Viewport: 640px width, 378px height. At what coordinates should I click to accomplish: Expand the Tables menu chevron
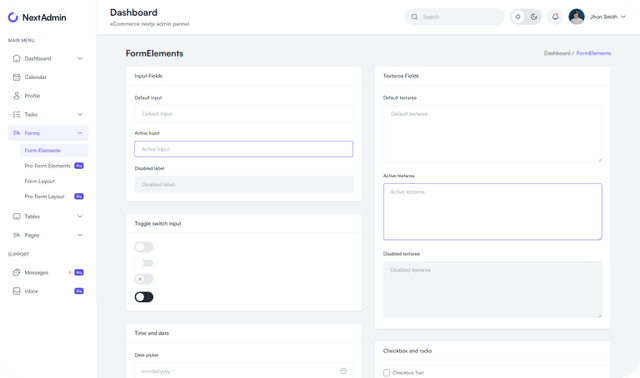click(x=80, y=216)
